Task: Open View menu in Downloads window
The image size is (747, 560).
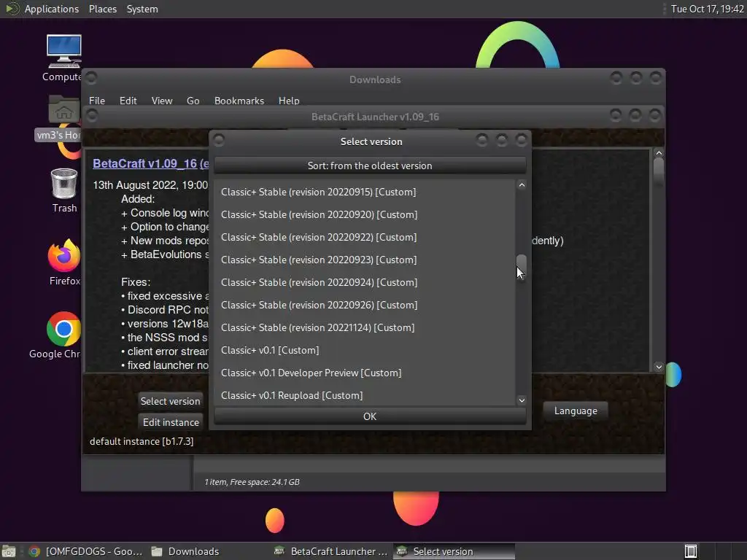Action: point(162,101)
